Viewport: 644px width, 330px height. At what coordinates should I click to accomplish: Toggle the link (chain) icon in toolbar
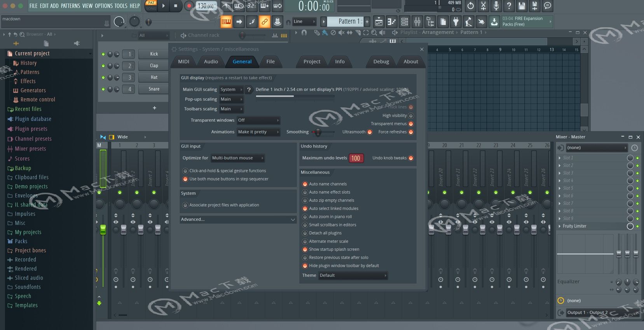click(264, 22)
